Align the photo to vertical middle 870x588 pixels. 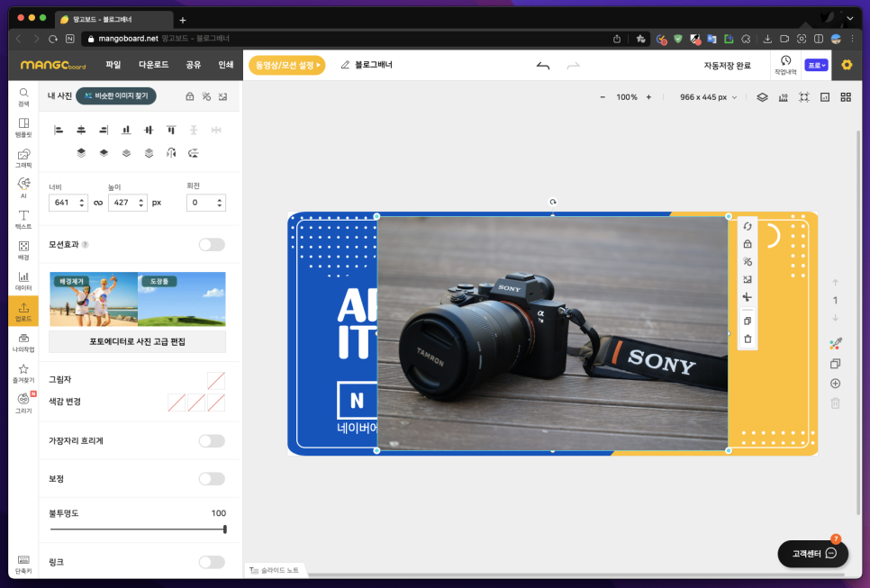tap(148, 130)
